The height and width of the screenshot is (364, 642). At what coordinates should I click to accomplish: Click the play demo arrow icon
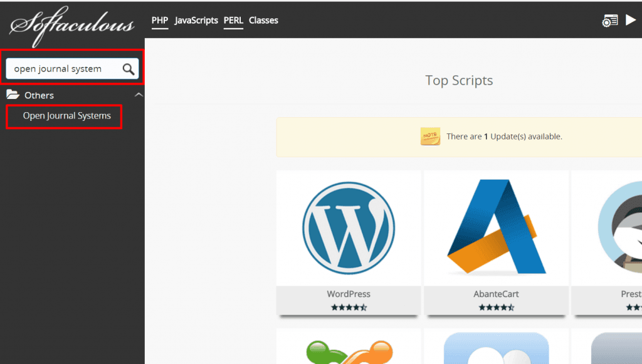coord(631,19)
